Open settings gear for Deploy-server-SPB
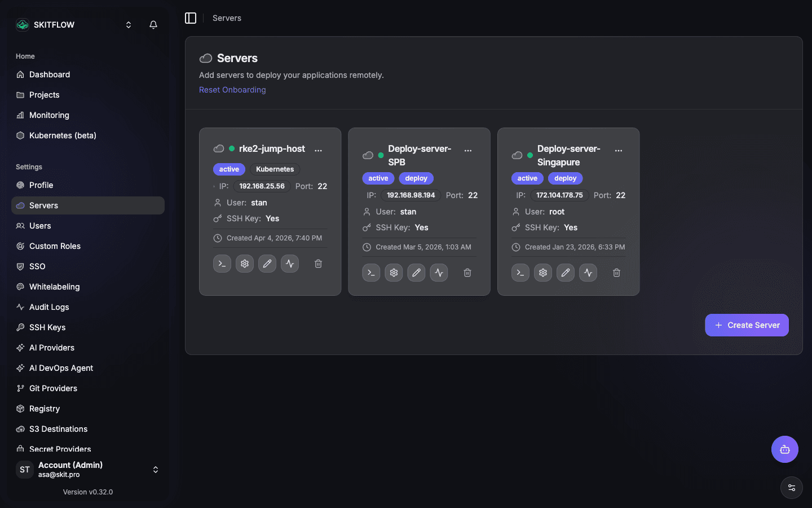 click(394, 273)
